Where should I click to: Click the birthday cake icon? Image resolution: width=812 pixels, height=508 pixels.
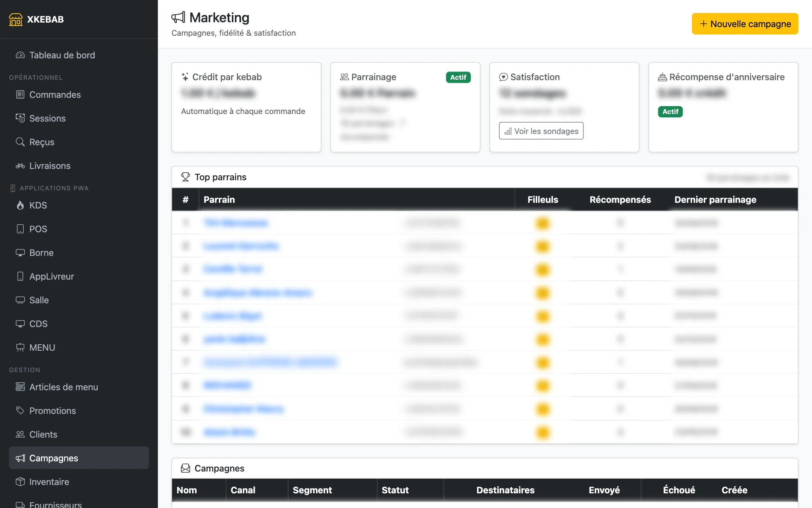(662, 77)
